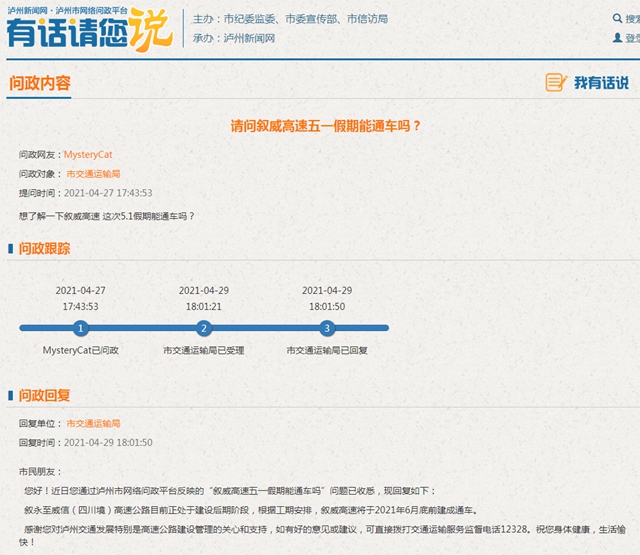Click the 泸州新闻网 text beside 承办

(x=249, y=38)
